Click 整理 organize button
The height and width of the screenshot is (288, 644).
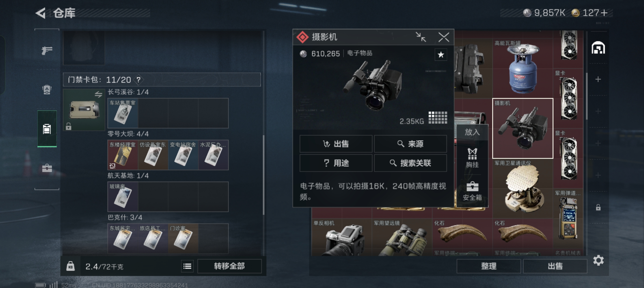tap(489, 266)
